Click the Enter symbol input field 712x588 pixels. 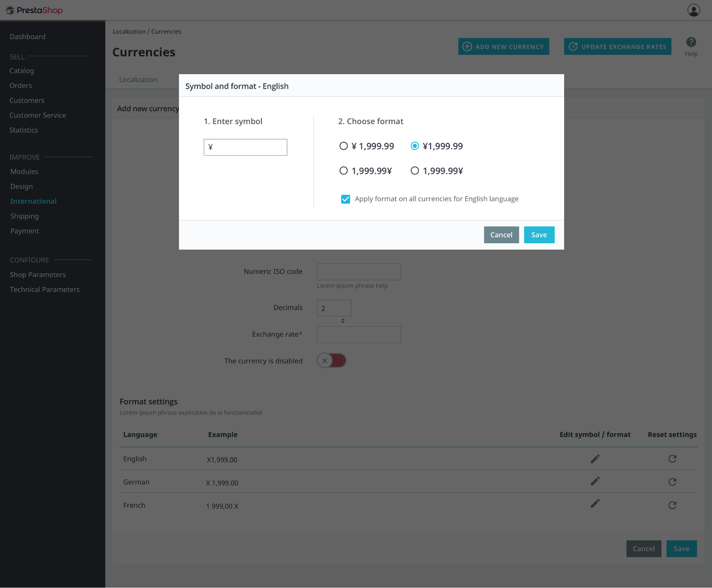(245, 147)
